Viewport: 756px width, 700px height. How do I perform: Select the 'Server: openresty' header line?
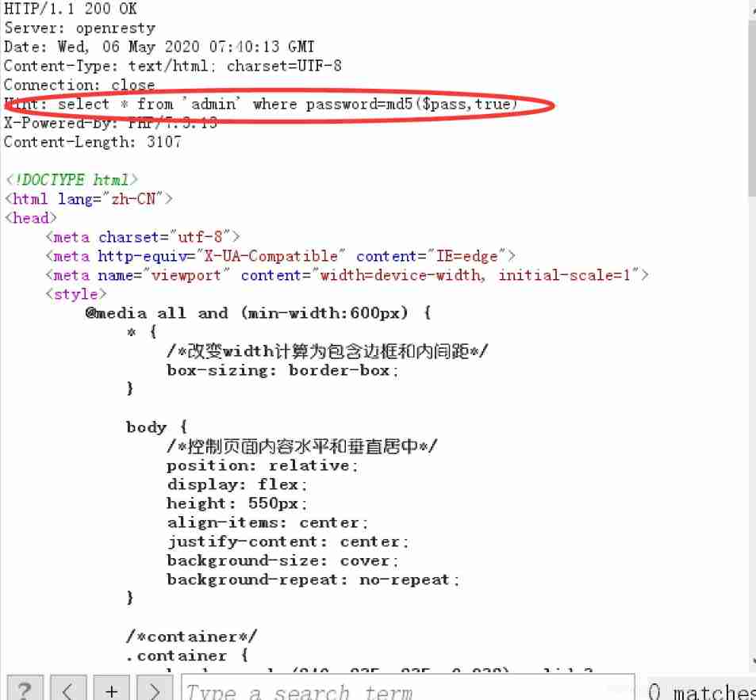(x=79, y=28)
